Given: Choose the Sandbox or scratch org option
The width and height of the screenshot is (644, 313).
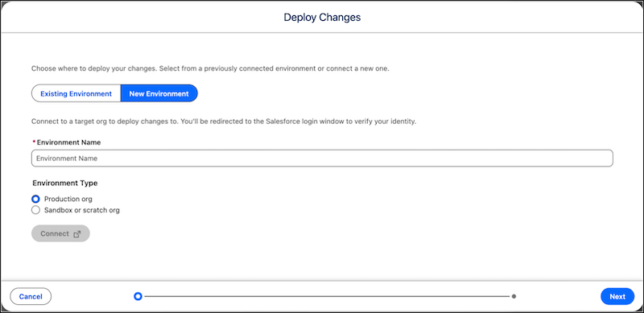Looking at the screenshot, I should tap(35, 210).
